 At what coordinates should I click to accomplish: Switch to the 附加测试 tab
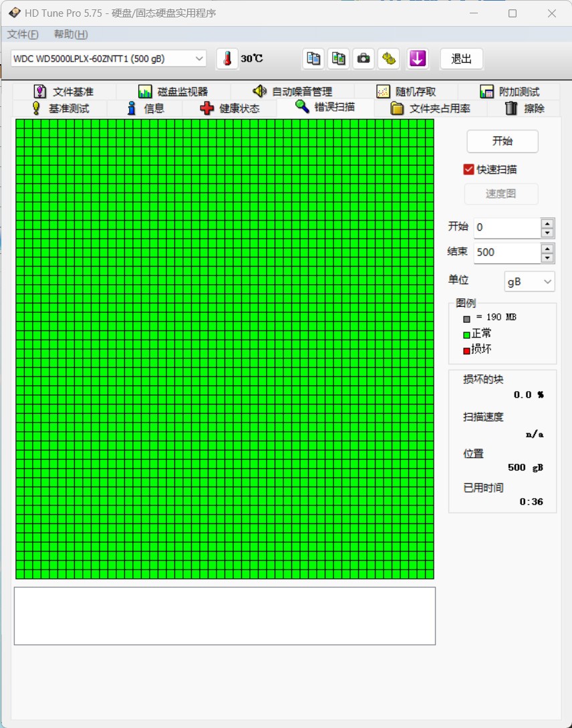pyautogui.click(x=509, y=92)
